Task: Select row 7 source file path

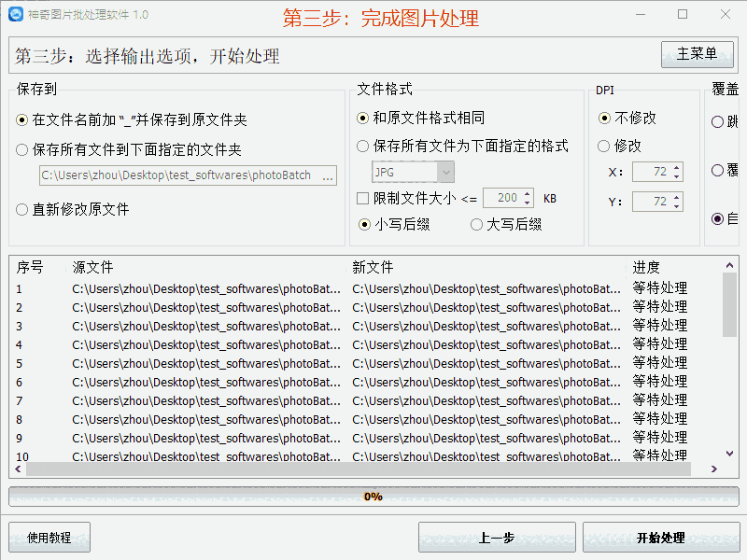Action: point(206,401)
